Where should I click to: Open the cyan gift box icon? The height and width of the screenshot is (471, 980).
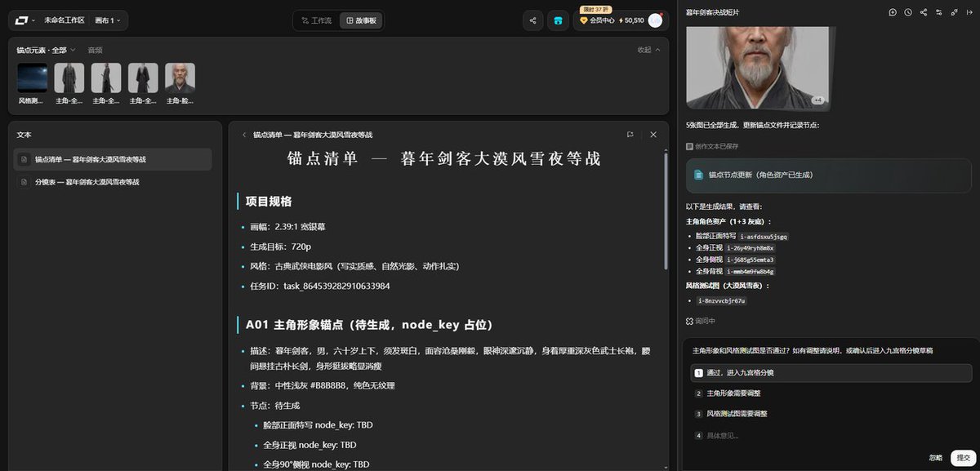(558, 20)
